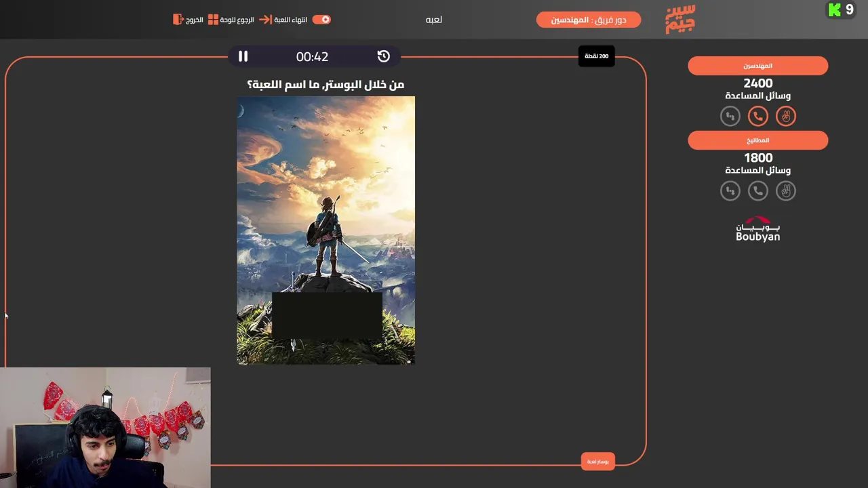Reset the timer with the restart icon
868x488 pixels.
click(384, 56)
